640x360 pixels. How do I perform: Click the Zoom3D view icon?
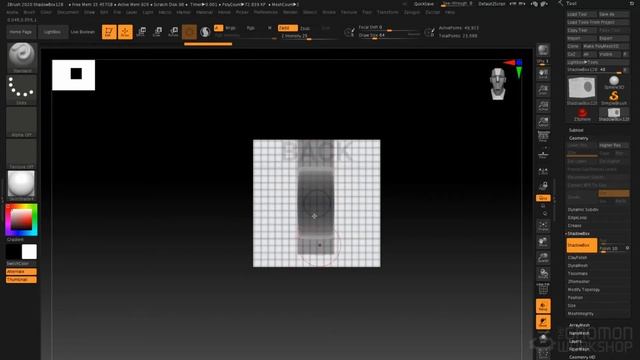[543, 258]
